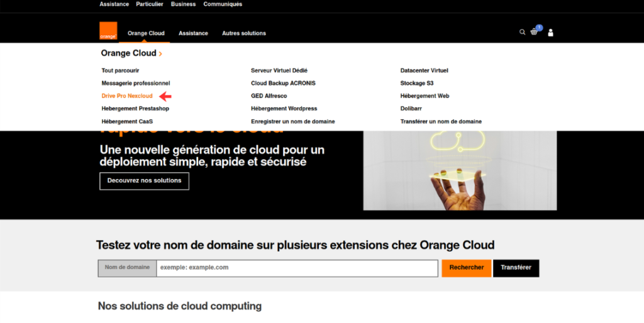Open the Orange Cloud navigation menu
This screenshot has height=323, width=644.
click(146, 33)
